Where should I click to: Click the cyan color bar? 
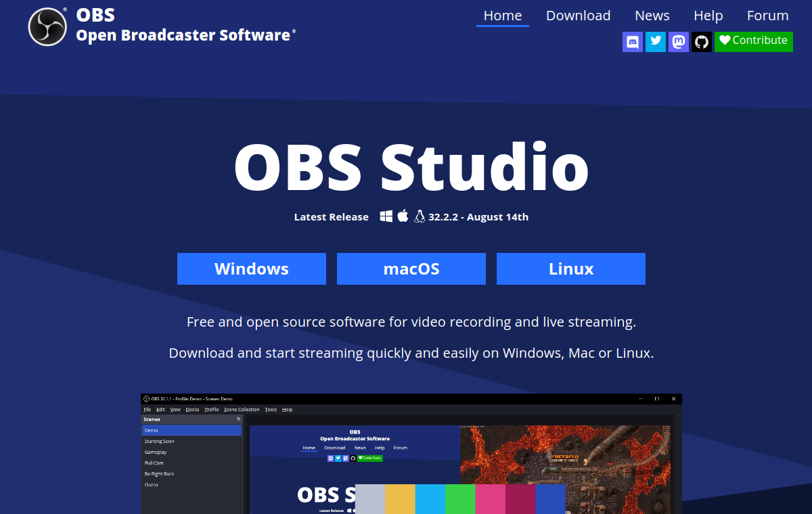point(430,499)
